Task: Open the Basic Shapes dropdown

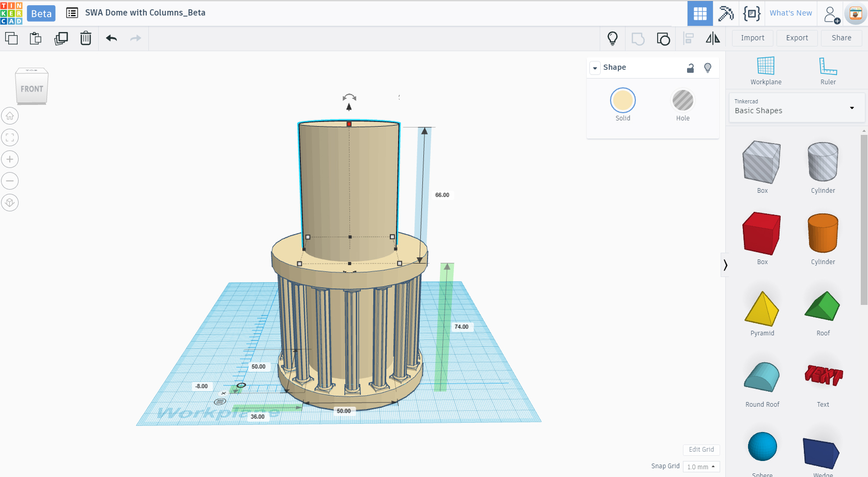Action: pyautogui.click(x=797, y=107)
